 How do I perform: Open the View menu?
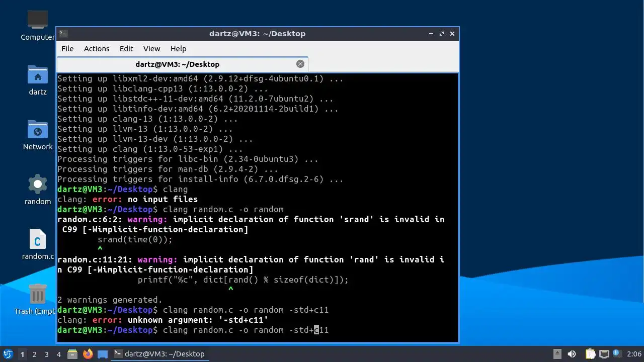tap(151, 49)
